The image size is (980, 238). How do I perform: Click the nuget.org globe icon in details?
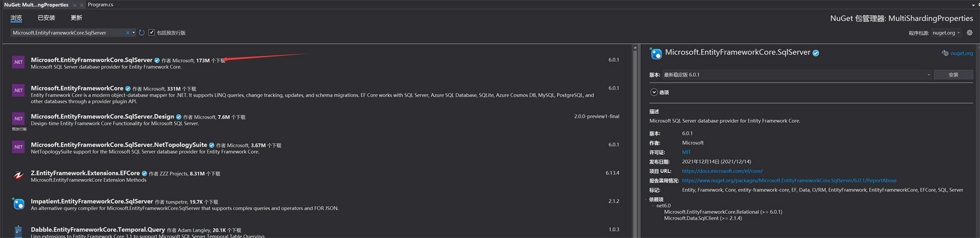point(945,53)
